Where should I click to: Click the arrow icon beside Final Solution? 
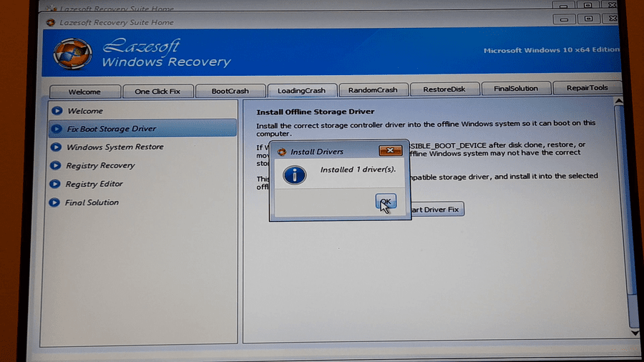[54, 202]
